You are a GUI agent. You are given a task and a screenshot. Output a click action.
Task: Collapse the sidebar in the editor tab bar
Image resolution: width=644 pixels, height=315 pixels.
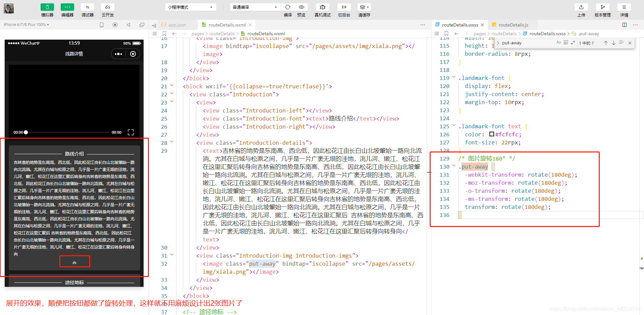coord(154,25)
